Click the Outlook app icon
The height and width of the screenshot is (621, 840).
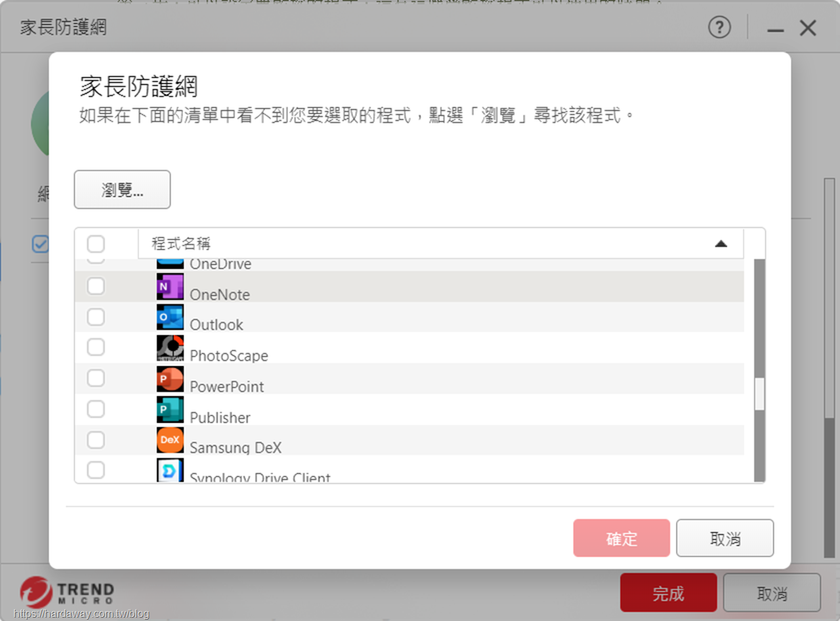(x=170, y=317)
